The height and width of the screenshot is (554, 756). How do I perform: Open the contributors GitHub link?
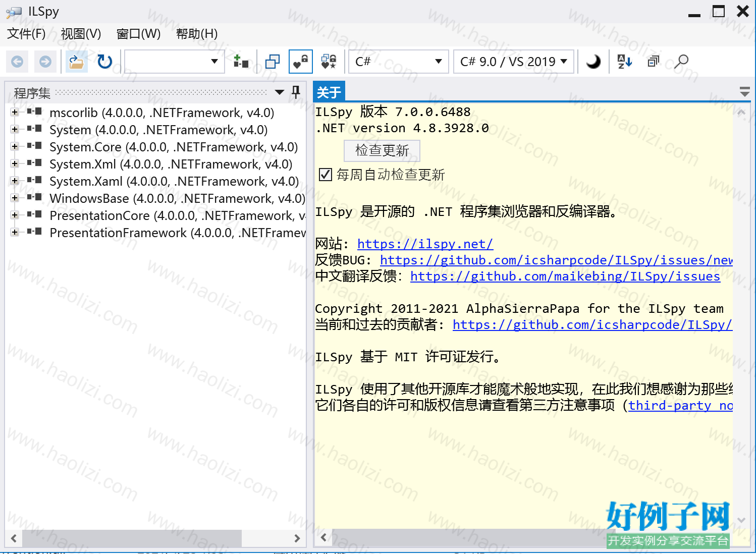(x=592, y=325)
